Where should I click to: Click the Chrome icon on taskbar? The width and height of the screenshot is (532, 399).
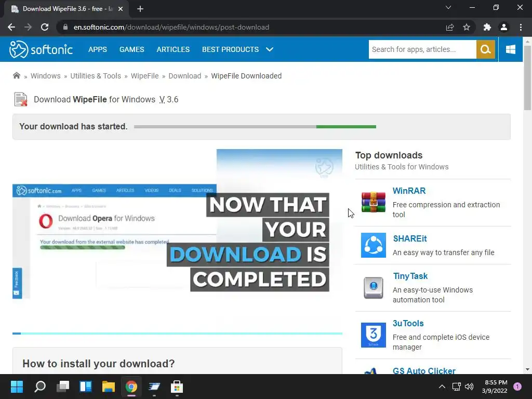coord(131,387)
